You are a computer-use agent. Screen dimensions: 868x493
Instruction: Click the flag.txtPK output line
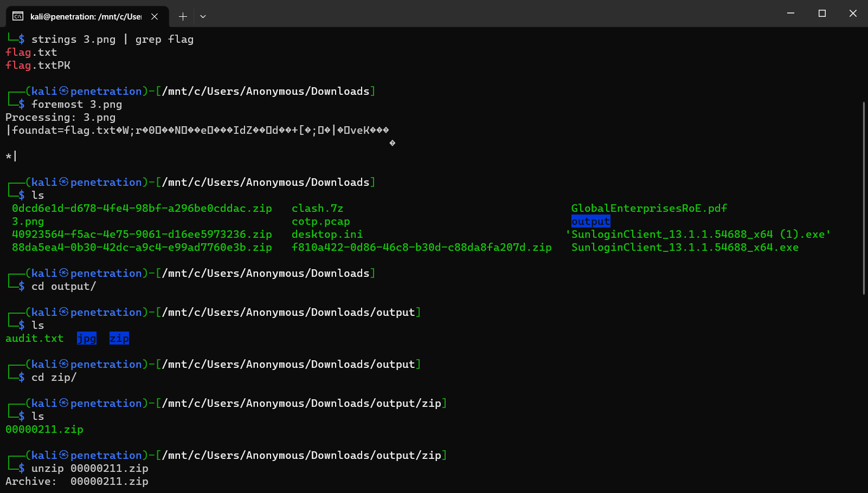[x=38, y=65]
